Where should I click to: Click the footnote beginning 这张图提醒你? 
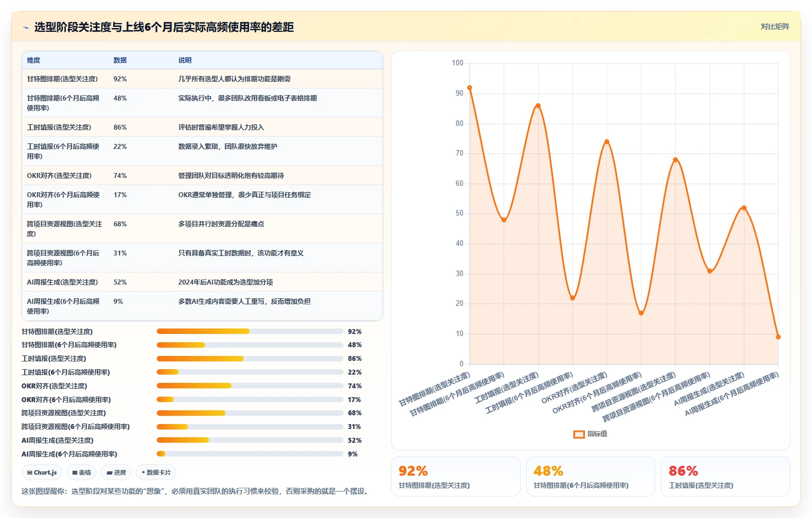pyautogui.click(x=196, y=491)
